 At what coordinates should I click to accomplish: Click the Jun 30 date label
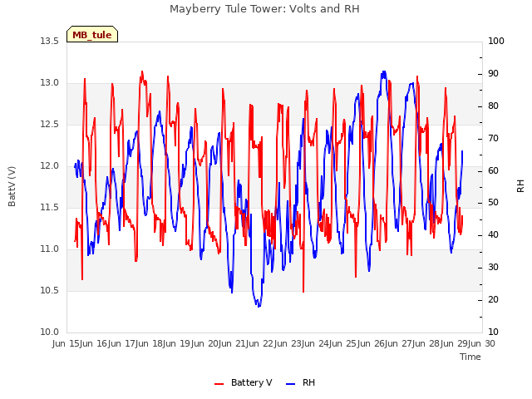point(481,343)
